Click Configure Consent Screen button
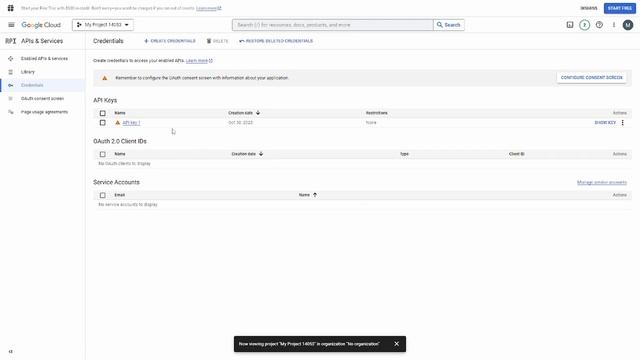Screen dimensions: 640x360 (x=591, y=78)
